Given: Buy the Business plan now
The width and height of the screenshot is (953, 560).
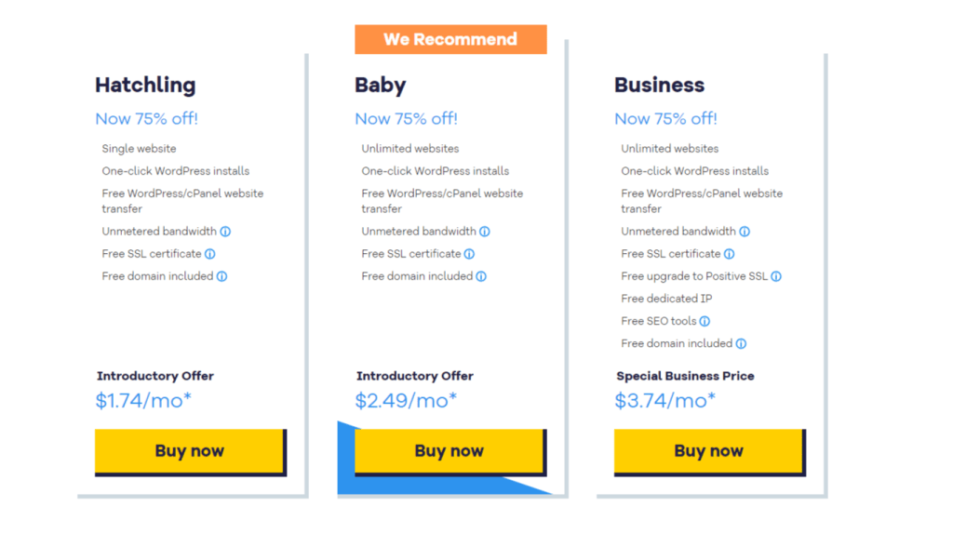Looking at the screenshot, I should pyautogui.click(x=710, y=452).
